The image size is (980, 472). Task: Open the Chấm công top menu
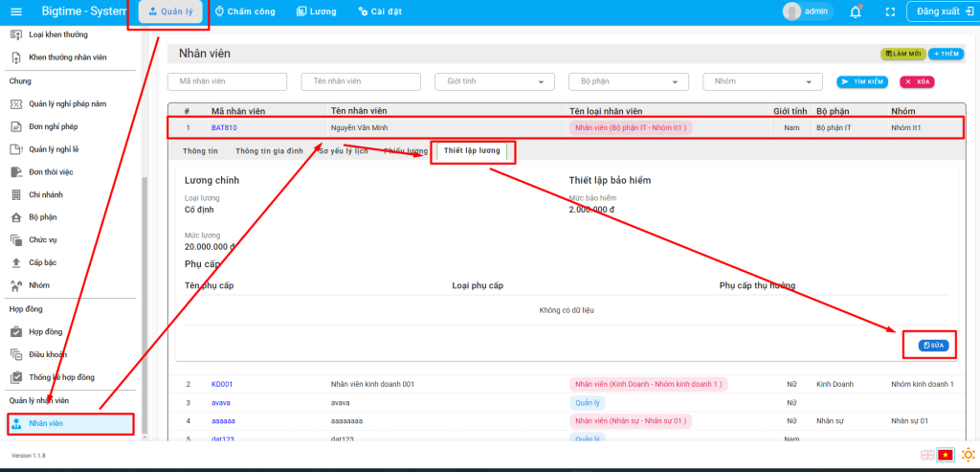coord(245,11)
